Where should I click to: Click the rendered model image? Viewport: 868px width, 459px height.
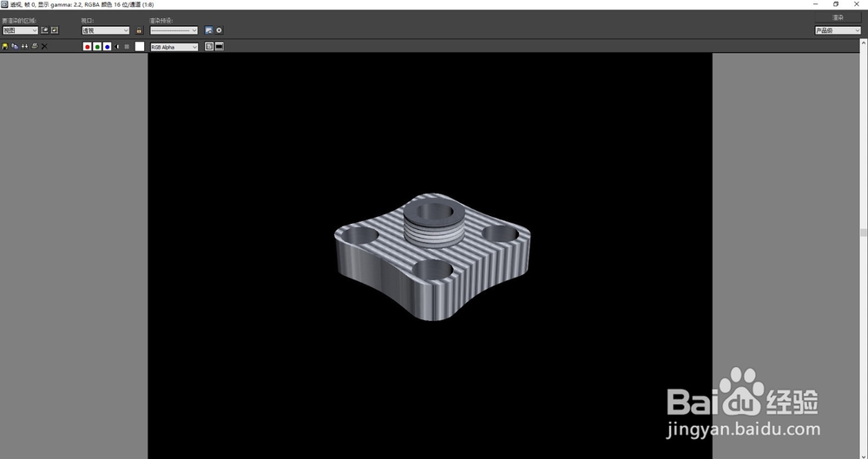pos(432,256)
